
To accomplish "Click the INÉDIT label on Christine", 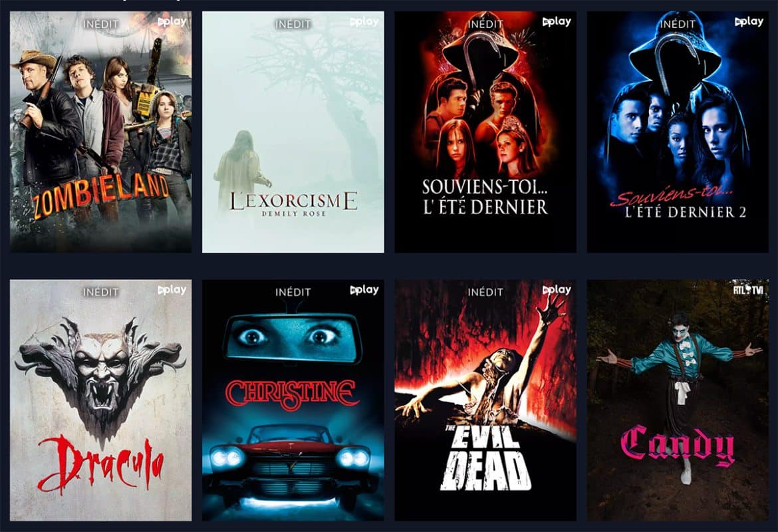I will [x=293, y=292].
